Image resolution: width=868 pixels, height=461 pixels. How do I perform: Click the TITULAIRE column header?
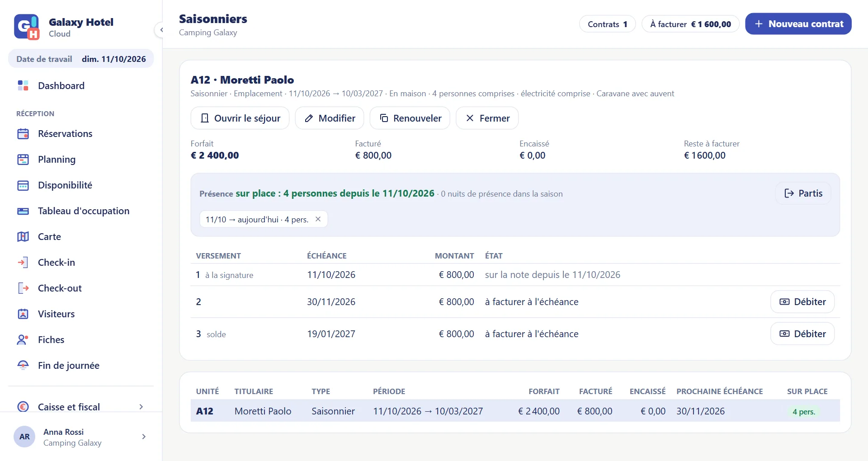coord(254,391)
